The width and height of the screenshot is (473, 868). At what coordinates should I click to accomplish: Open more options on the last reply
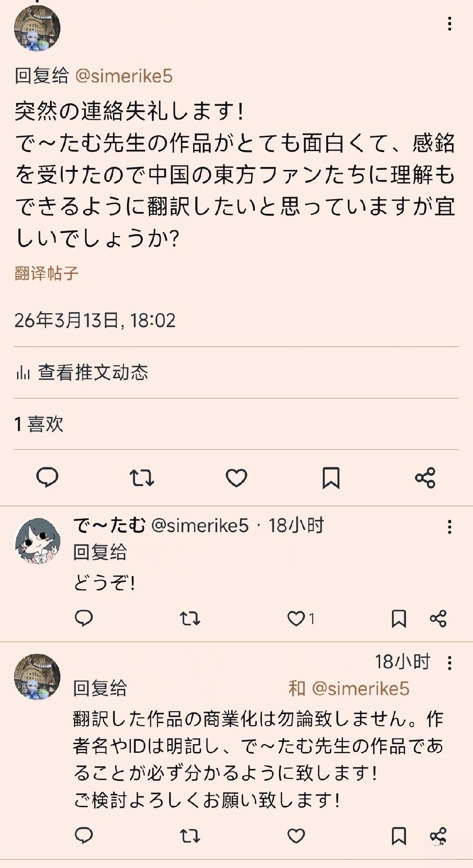pyautogui.click(x=449, y=663)
